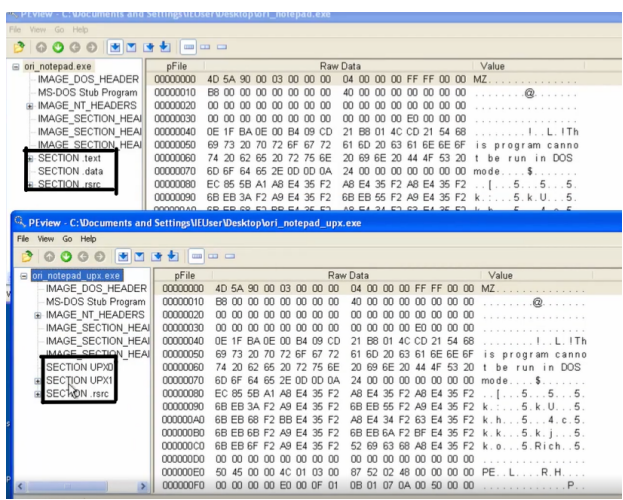623x500 pixels.
Task: Click Raw Data column header in back ori_notepad.exe window
Action: tap(340, 66)
